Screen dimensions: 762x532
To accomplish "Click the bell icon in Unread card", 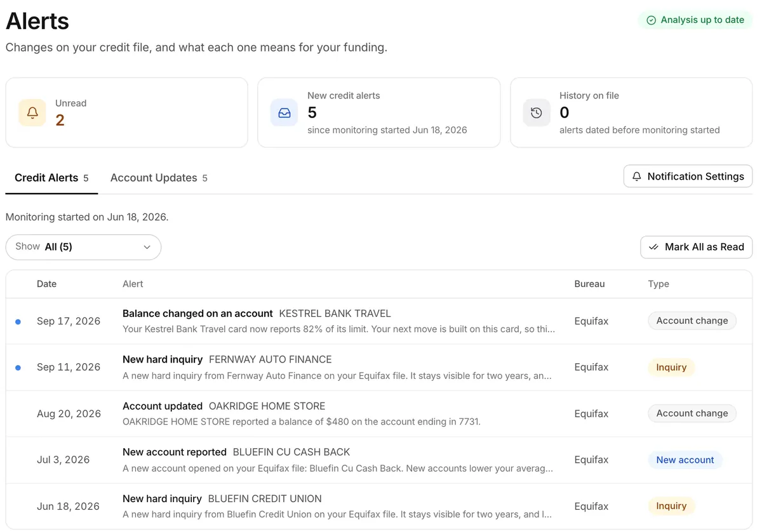I will [x=32, y=112].
